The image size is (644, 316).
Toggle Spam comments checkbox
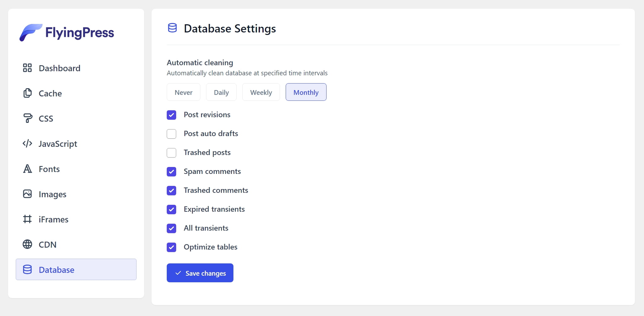coord(171,172)
